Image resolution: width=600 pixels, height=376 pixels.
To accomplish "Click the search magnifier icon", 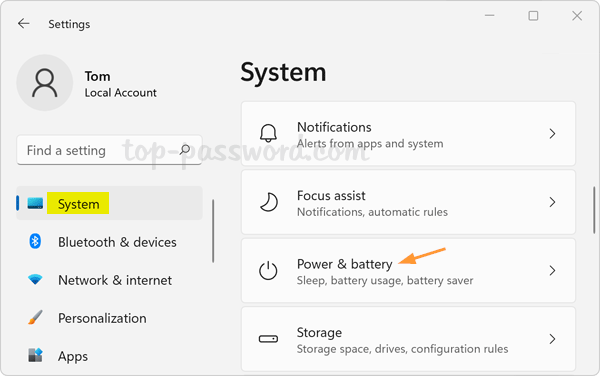I will (x=185, y=150).
